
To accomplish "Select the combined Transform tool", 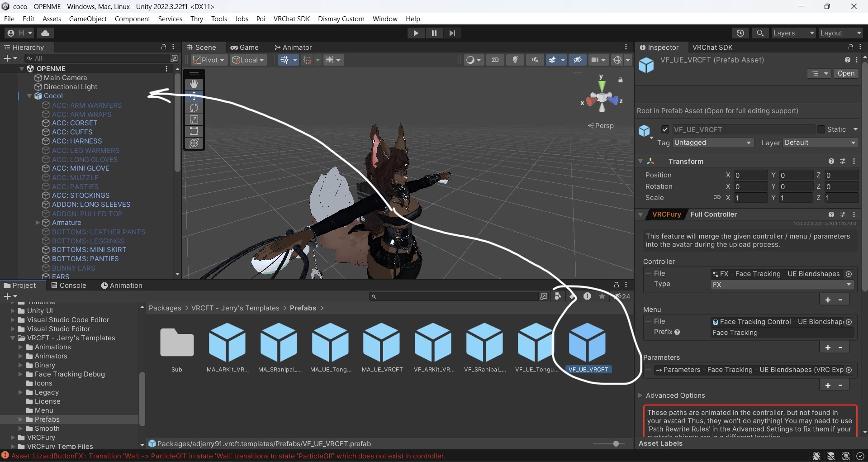I will 194,143.
